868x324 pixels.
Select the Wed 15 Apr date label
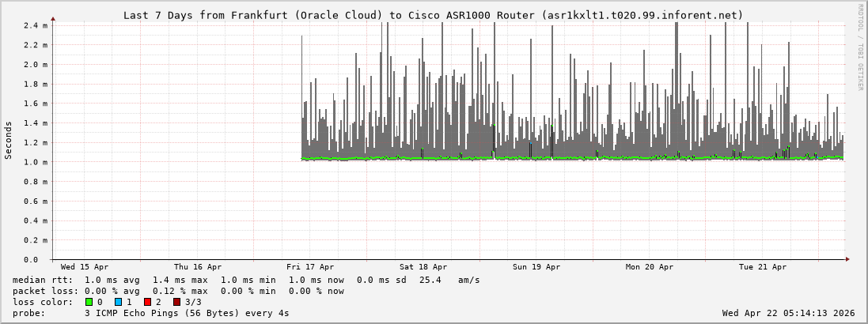pyautogui.click(x=85, y=267)
